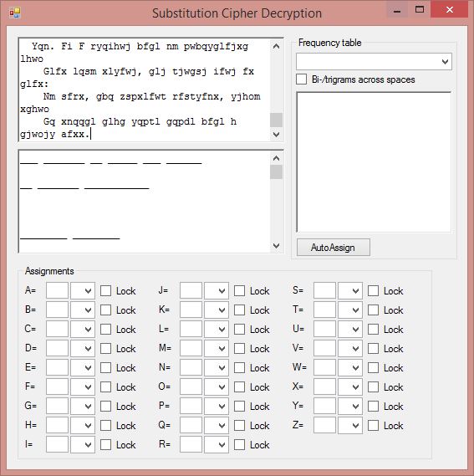Click the text field for letter R assignment

(x=191, y=445)
